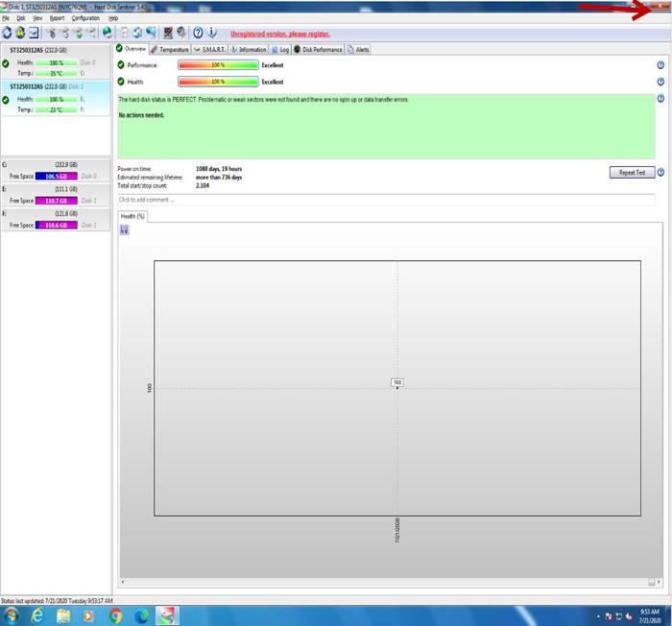The width and height of the screenshot is (672, 626).
Task: Open the Configuration menu
Action: pyautogui.click(x=85, y=18)
